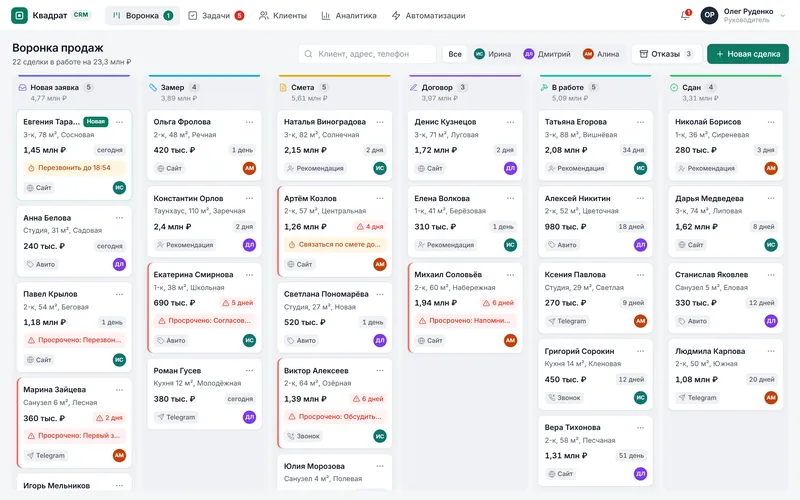Open options menu for Ольга Фролова card
This screenshot has height=500, width=800.
pos(249,122)
